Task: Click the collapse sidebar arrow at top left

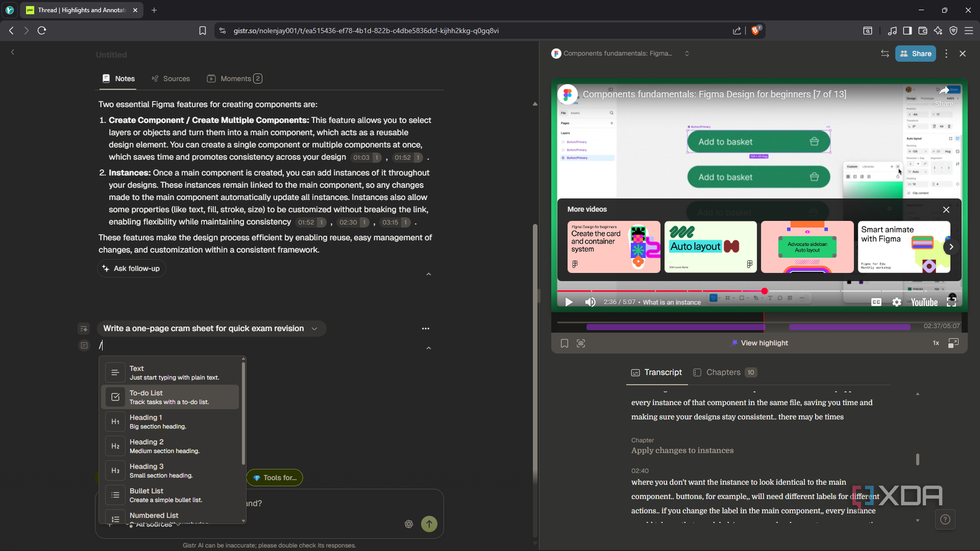Action: [x=12, y=52]
